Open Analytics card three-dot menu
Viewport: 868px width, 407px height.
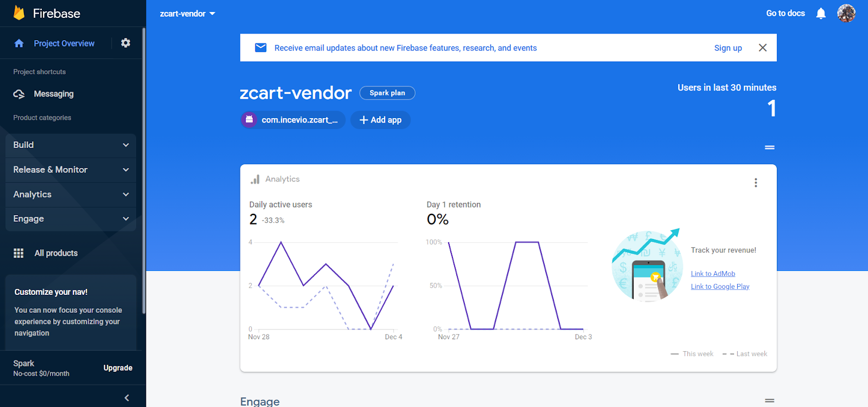(756, 183)
